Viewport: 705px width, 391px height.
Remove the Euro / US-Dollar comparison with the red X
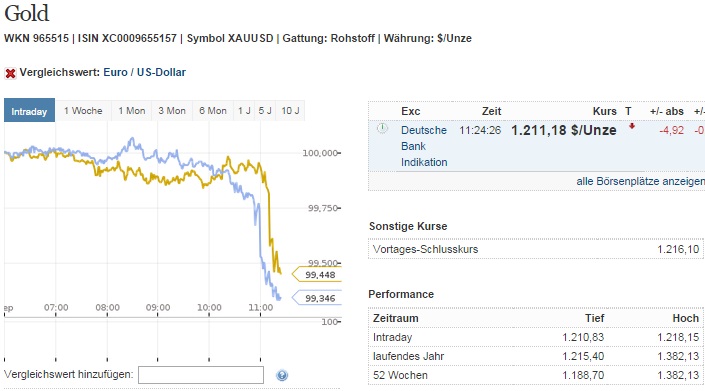10,73
